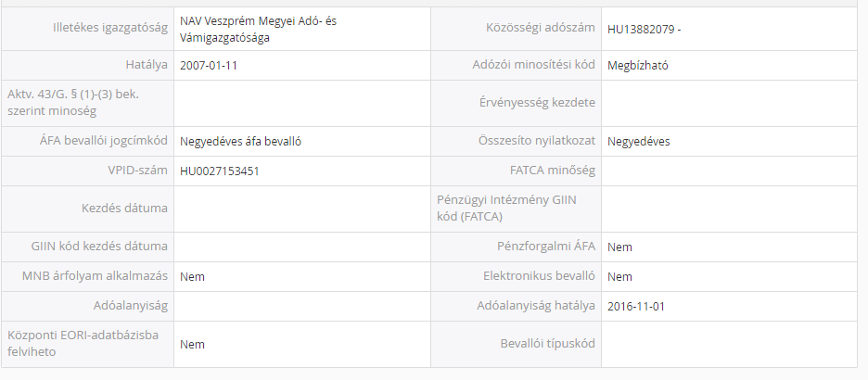Click the empty Bevallói típuskód cell
Image resolution: width=868 pixels, height=380 pixels.
pos(729,344)
